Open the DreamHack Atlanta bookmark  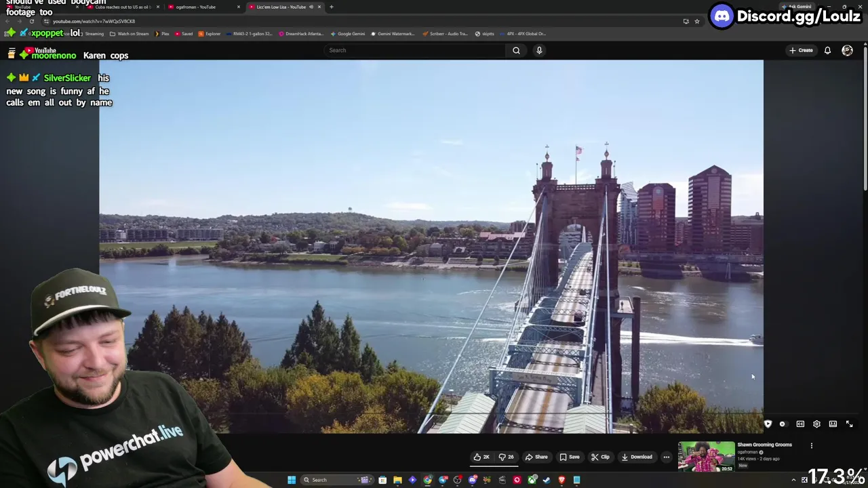pos(301,33)
